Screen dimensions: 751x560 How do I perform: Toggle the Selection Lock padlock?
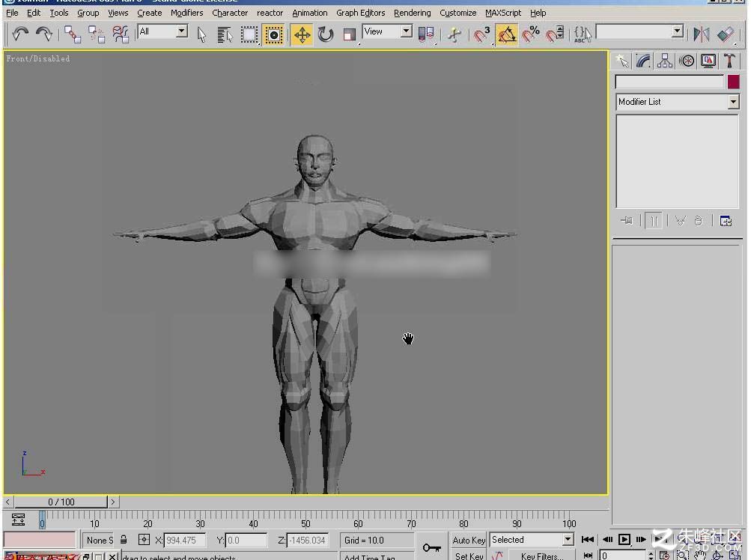[x=124, y=539]
